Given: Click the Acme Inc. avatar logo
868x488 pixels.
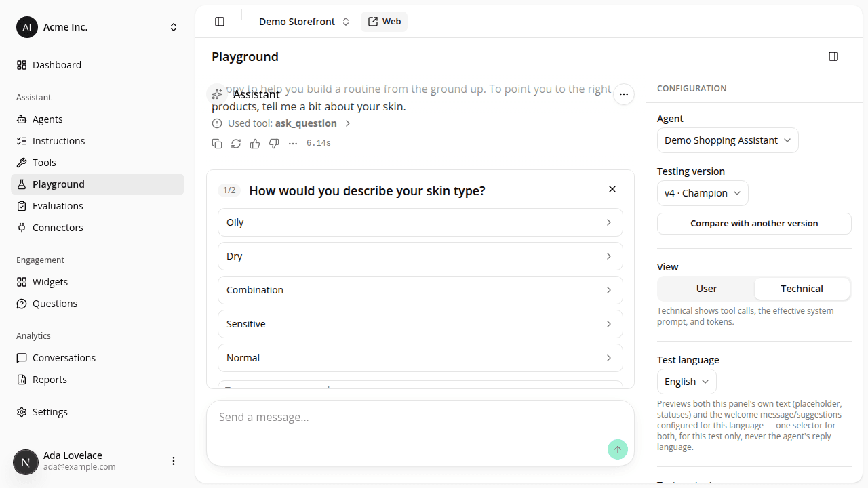Looking at the screenshot, I should 27,27.
